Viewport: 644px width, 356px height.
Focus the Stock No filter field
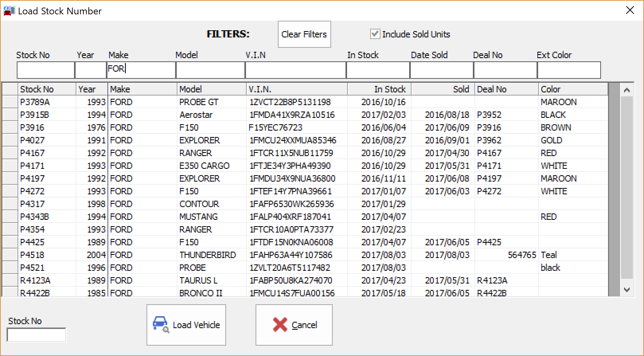[46, 70]
